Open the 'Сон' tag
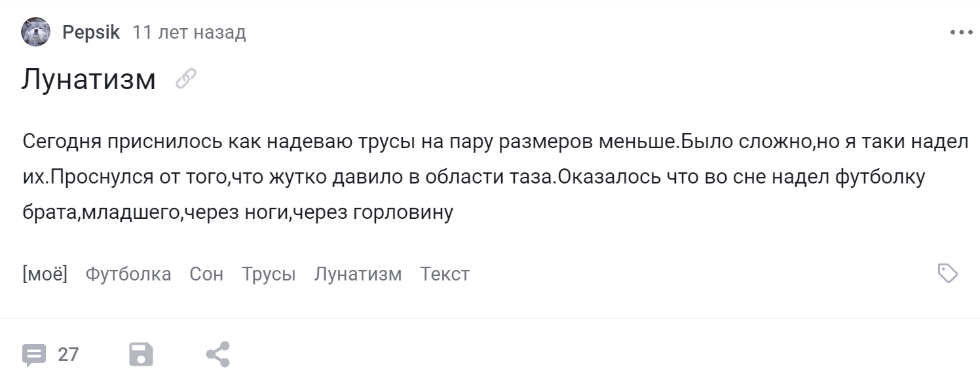 206,274
